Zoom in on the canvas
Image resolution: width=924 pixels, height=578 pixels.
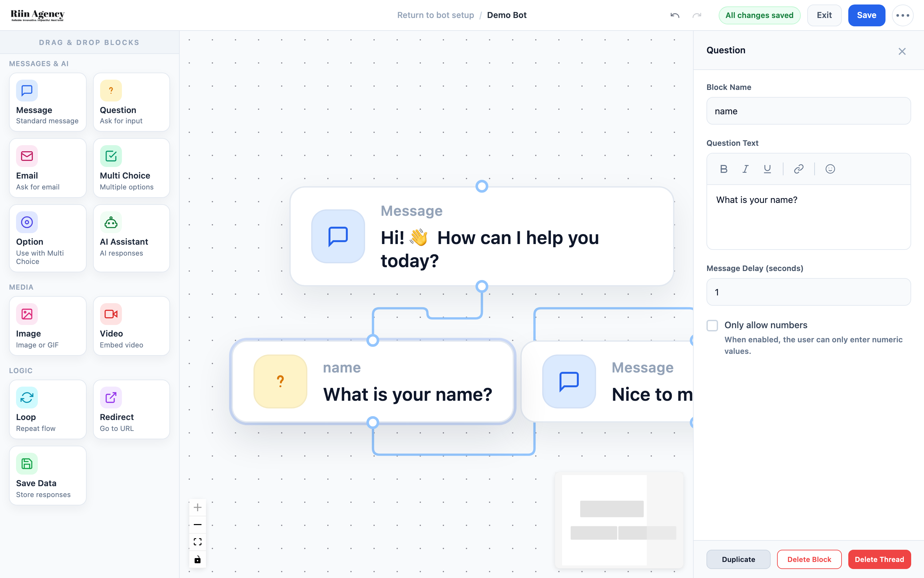tap(197, 507)
